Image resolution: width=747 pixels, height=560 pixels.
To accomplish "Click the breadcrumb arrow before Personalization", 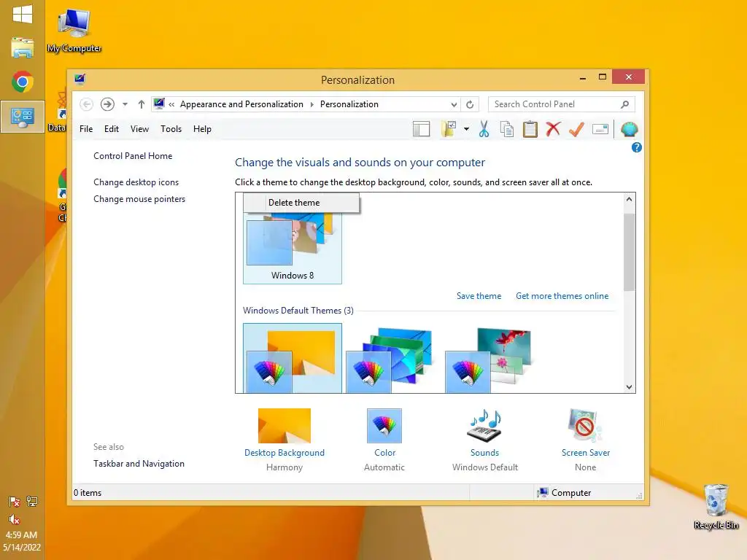I will [x=312, y=104].
